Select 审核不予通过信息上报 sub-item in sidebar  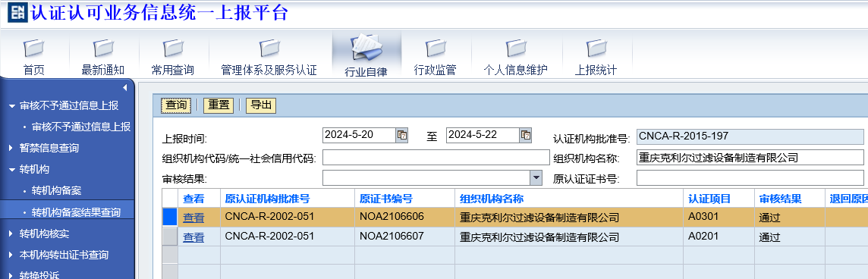point(81,127)
